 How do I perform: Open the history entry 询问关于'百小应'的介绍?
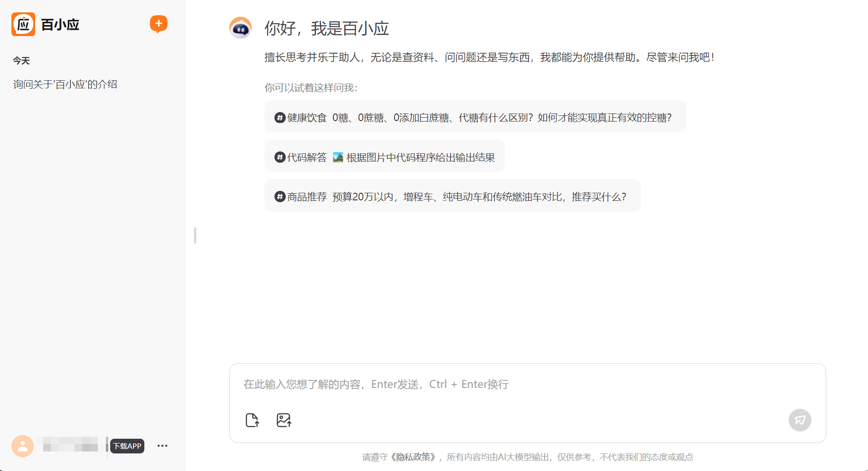[x=65, y=84]
